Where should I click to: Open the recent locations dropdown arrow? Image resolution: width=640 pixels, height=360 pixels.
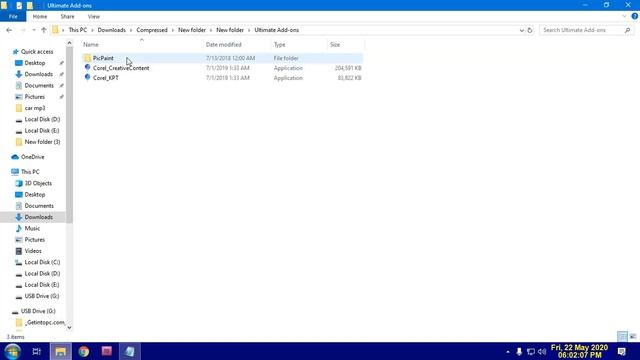33,30
